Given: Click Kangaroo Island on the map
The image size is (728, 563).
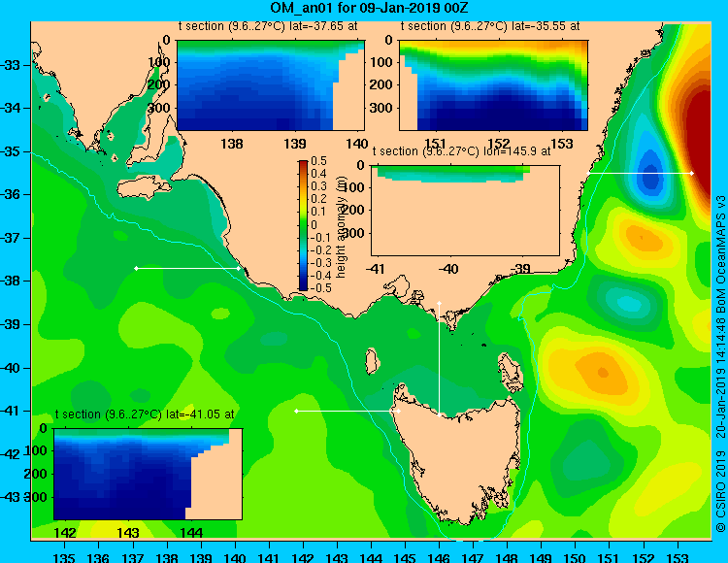Looking at the screenshot, I should click(144, 189).
